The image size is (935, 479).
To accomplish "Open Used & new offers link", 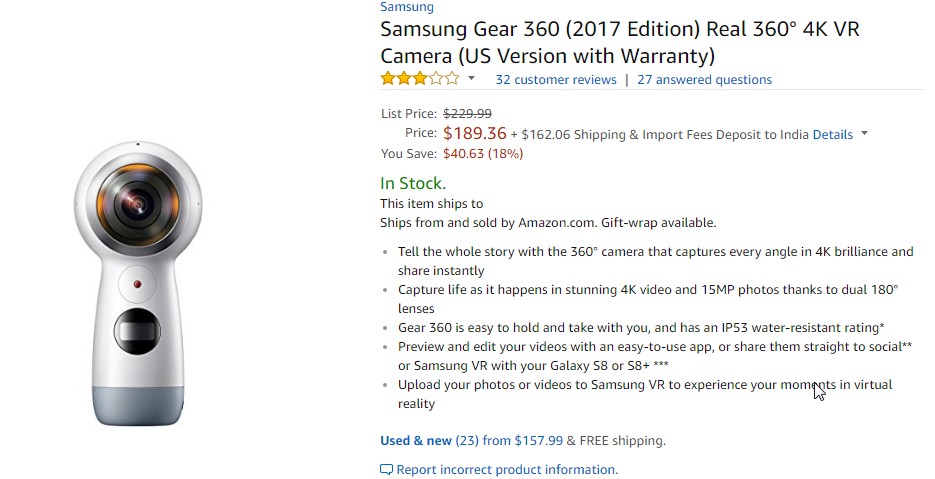I will (x=416, y=441).
